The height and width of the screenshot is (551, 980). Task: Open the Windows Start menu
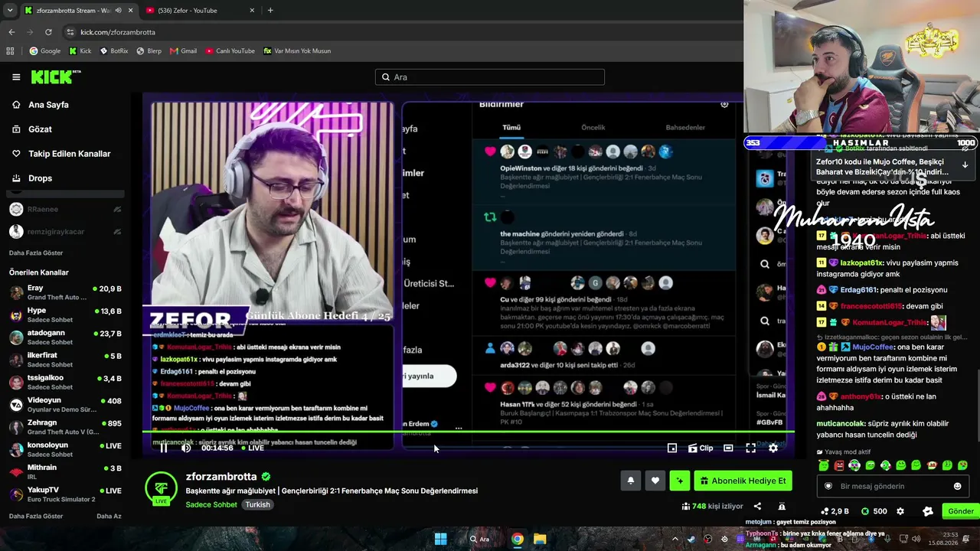point(441,539)
